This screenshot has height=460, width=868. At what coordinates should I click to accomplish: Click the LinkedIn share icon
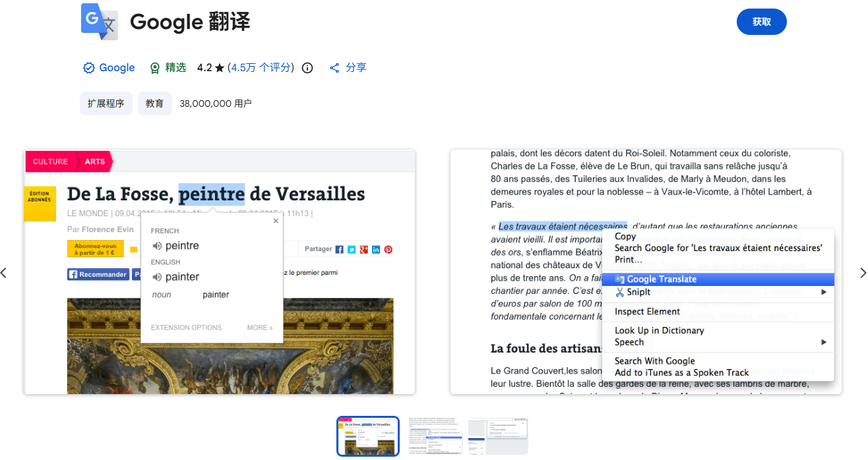(376, 249)
